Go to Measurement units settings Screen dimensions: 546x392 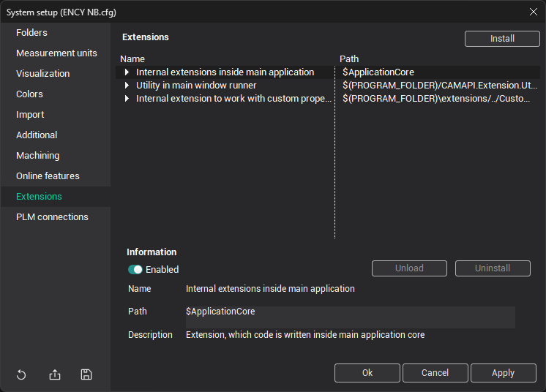56,53
